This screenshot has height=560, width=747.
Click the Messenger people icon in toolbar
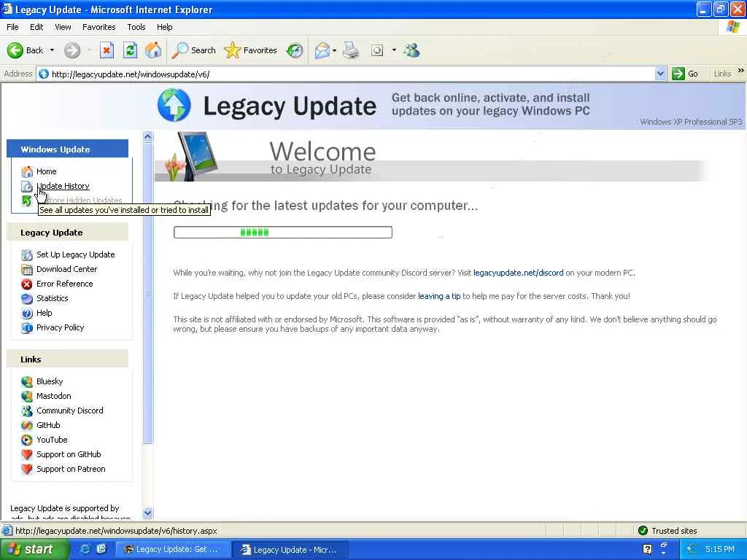pyautogui.click(x=411, y=50)
